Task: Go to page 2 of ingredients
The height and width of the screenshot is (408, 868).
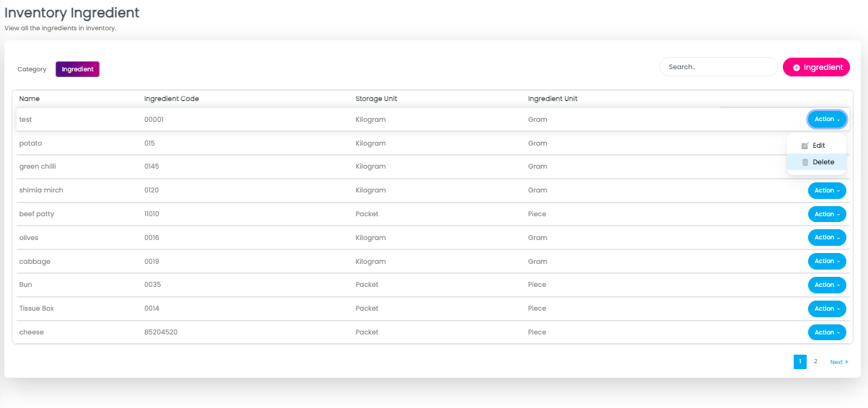Action: pos(815,362)
